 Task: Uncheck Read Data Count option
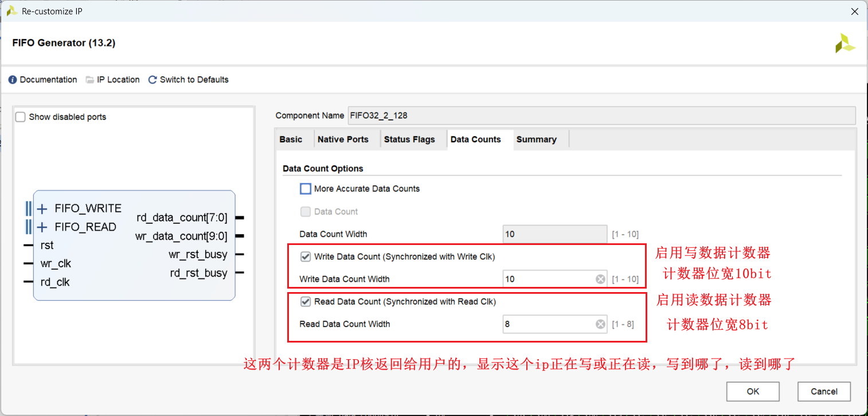click(x=306, y=301)
